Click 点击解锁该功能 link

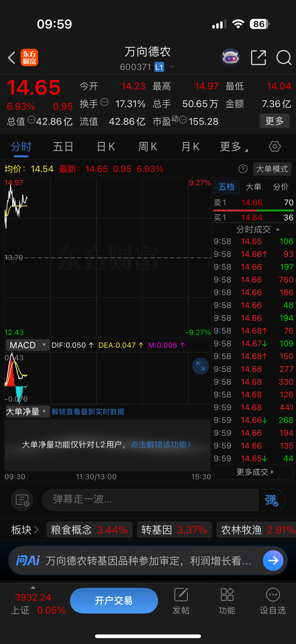coord(161,445)
